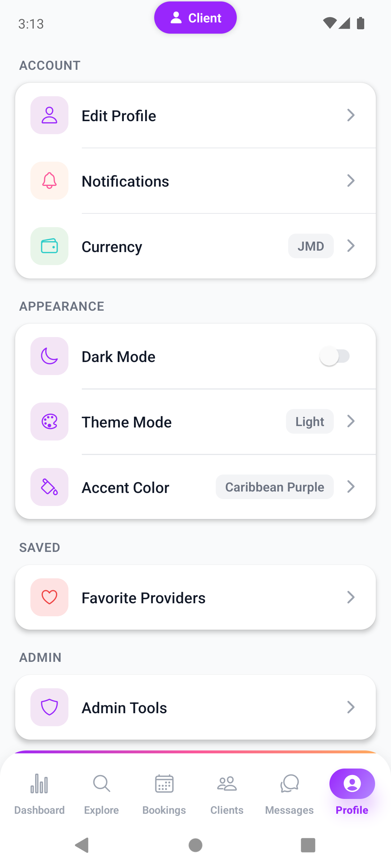This screenshot has height=868, width=391.
Task: Tap the Dark Mode moon icon
Action: 49,356
